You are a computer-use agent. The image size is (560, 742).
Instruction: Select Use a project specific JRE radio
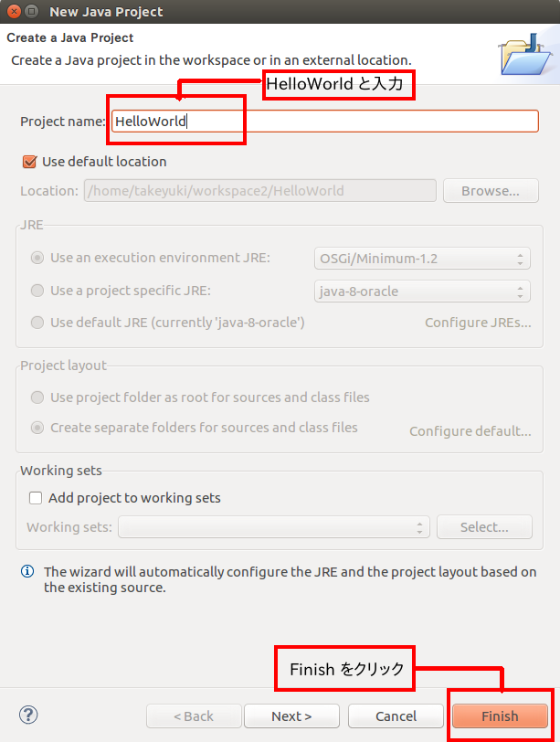tap(37, 290)
